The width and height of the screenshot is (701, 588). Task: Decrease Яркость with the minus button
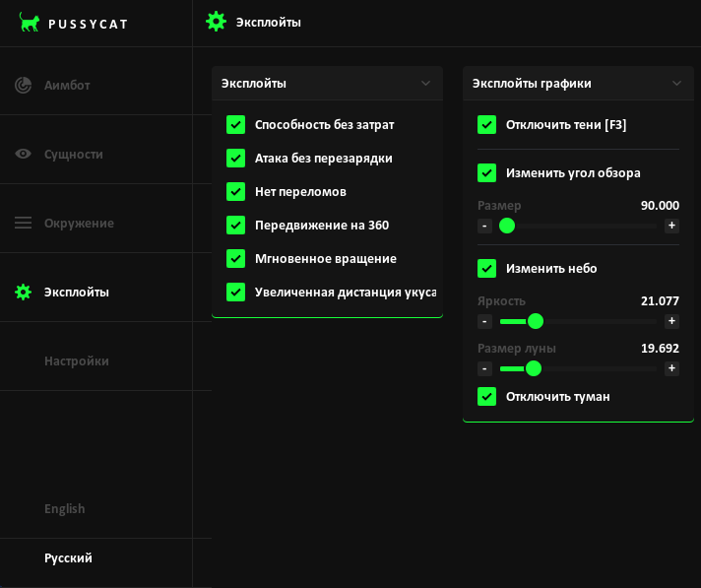[484, 321]
